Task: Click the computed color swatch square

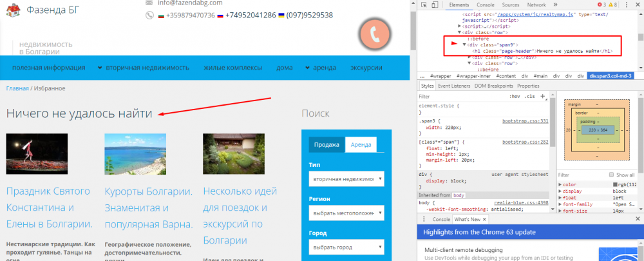Action: (x=615, y=185)
